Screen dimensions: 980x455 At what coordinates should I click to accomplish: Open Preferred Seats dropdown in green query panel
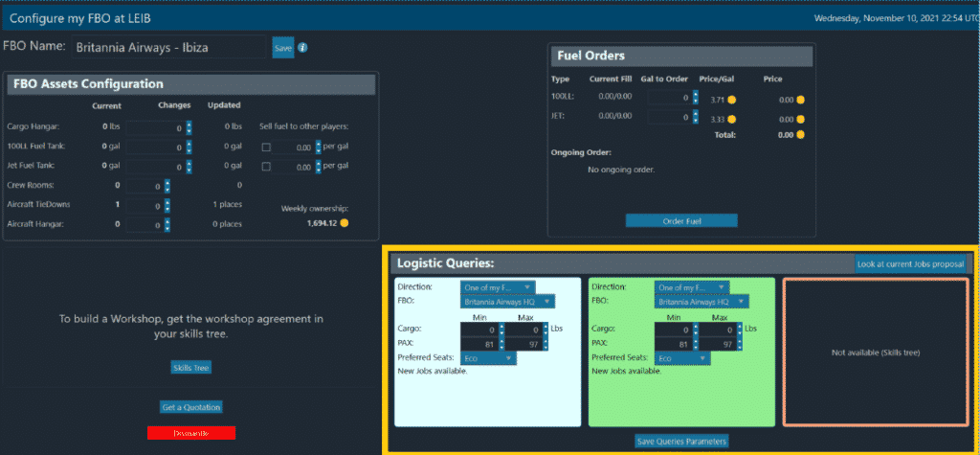point(681,358)
